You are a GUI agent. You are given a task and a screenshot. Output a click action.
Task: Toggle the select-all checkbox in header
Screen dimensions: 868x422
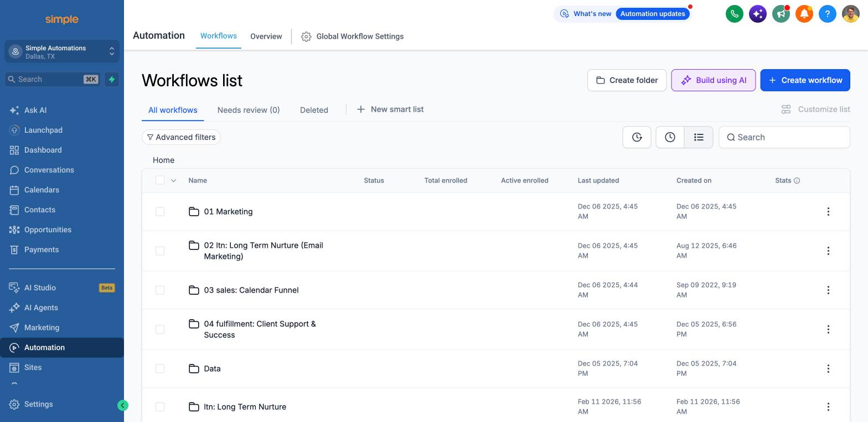(x=160, y=180)
